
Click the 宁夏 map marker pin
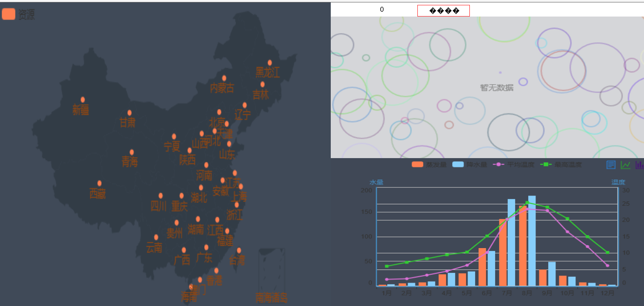point(174,137)
